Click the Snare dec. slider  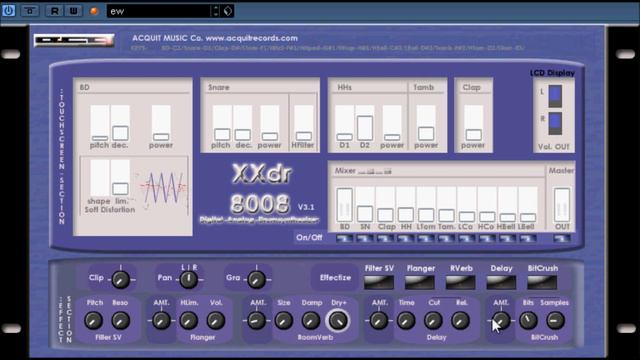(x=242, y=123)
